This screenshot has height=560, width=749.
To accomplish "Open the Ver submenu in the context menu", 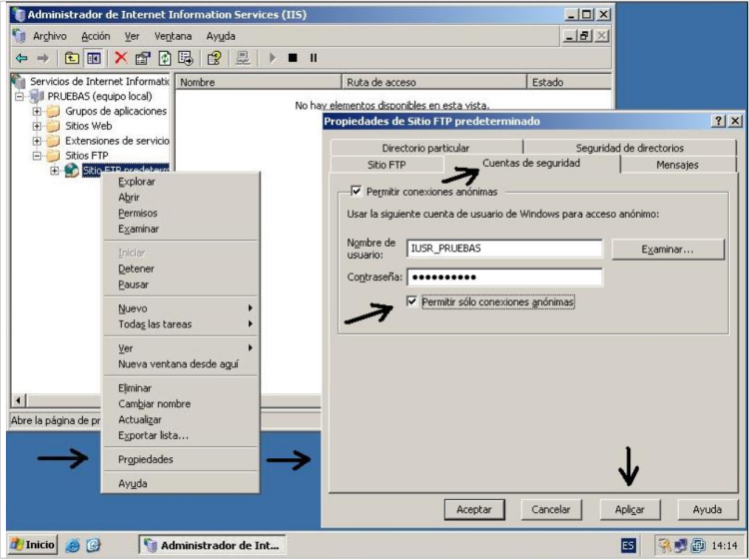I will [182, 348].
